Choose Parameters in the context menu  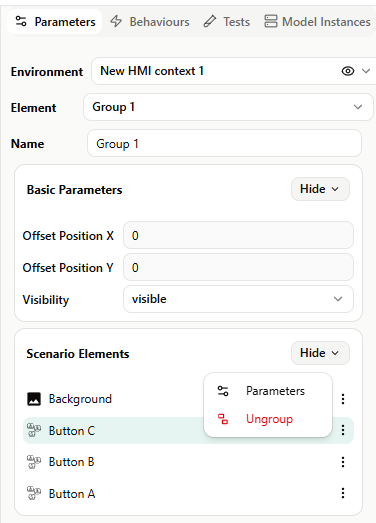click(268, 391)
